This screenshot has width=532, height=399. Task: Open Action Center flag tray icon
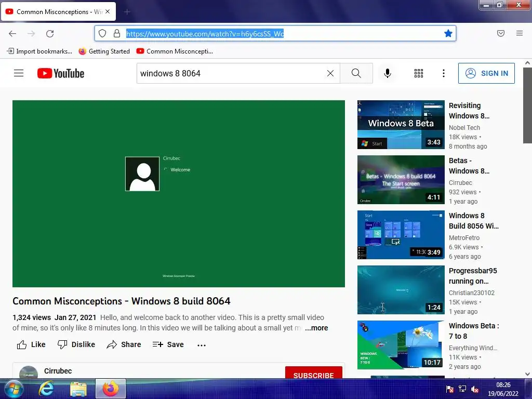(450, 389)
